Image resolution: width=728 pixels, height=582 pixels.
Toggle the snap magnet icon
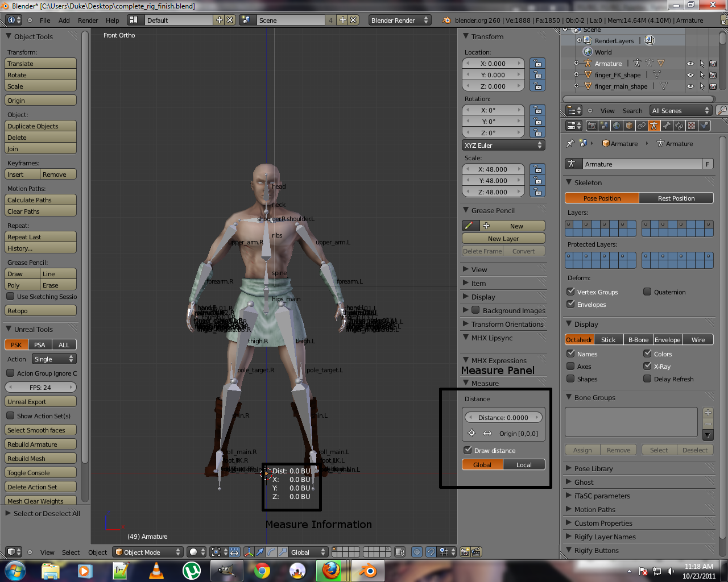pyautogui.click(x=431, y=552)
